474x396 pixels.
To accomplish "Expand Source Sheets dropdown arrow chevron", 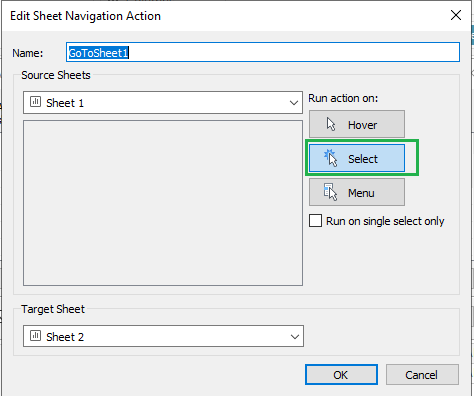I will (294, 103).
